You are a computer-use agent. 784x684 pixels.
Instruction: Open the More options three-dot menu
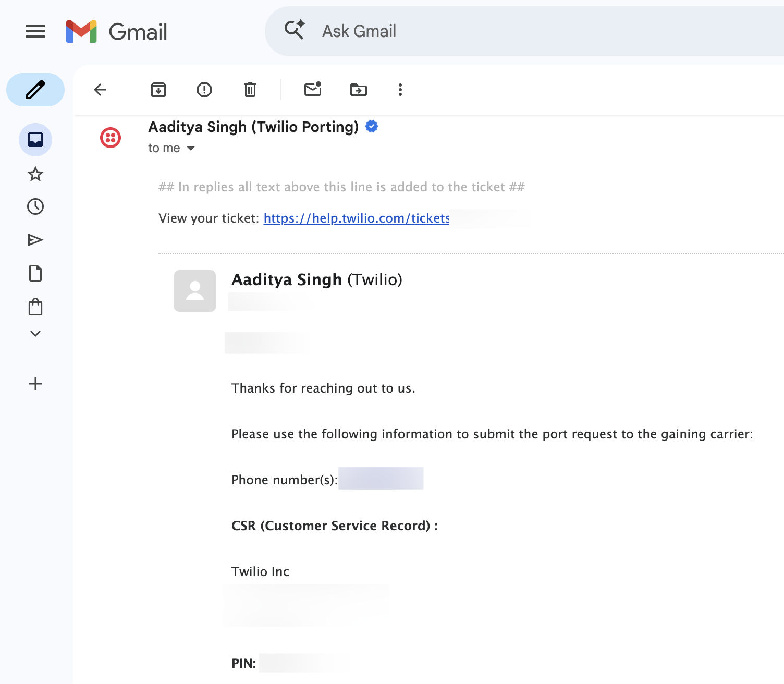[400, 90]
